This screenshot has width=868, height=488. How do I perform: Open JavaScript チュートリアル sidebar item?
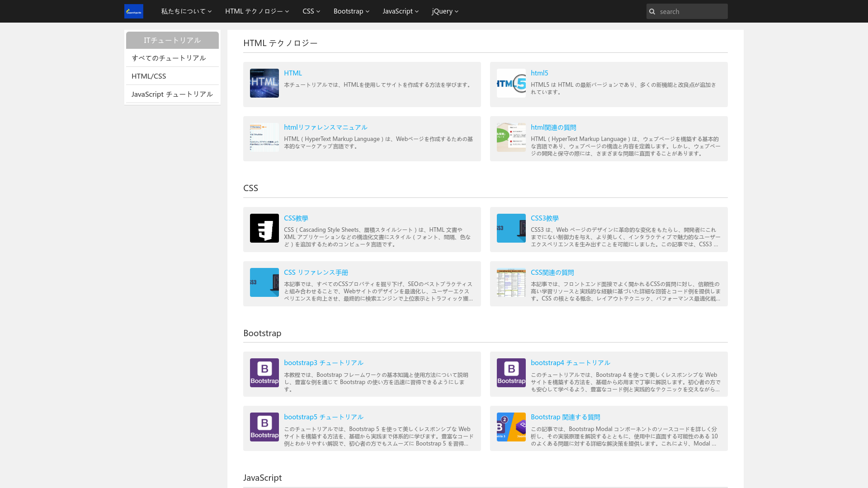point(172,94)
